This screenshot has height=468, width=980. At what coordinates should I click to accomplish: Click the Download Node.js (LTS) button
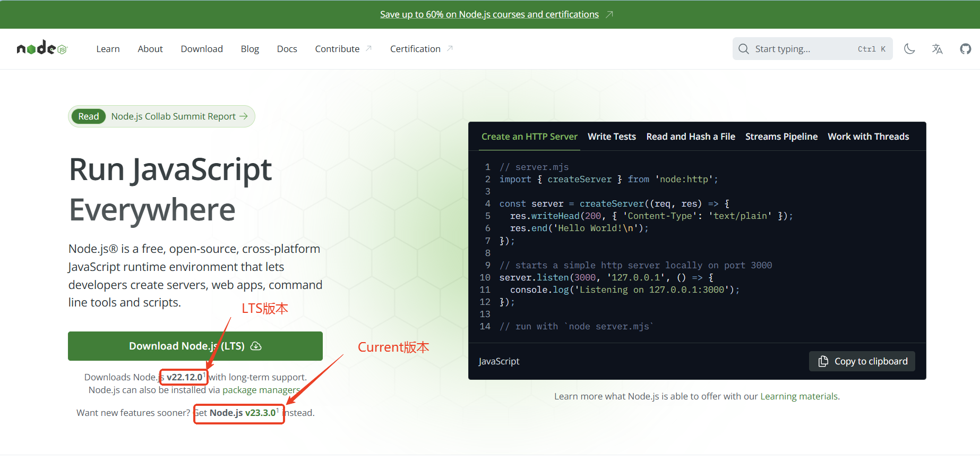point(195,346)
